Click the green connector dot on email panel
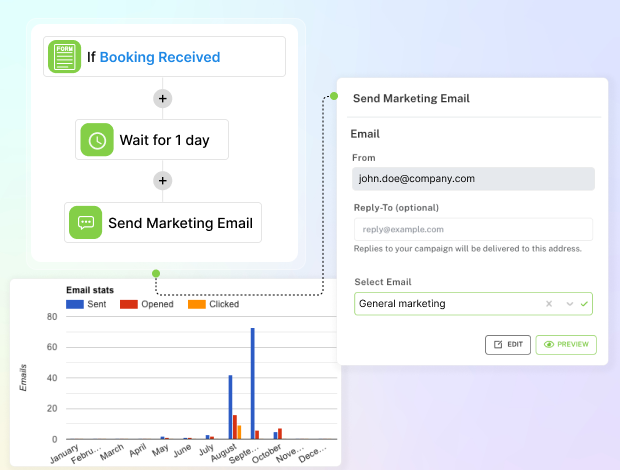 (x=334, y=97)
